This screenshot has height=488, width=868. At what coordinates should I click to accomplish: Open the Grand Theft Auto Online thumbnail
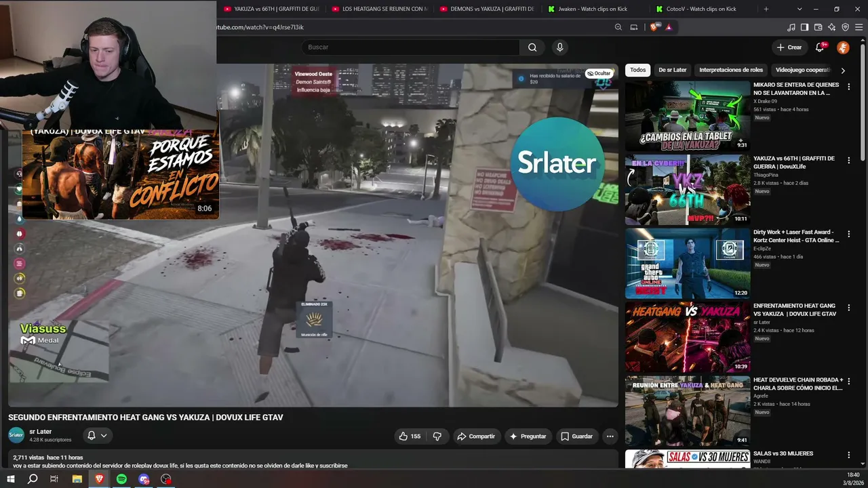click(688, 264)
